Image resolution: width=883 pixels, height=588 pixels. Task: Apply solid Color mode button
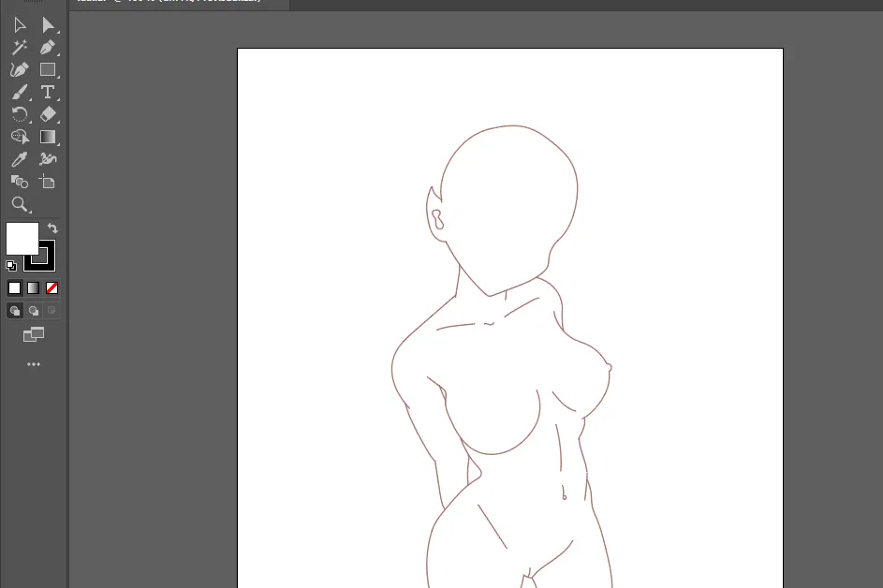coord(15,288)
